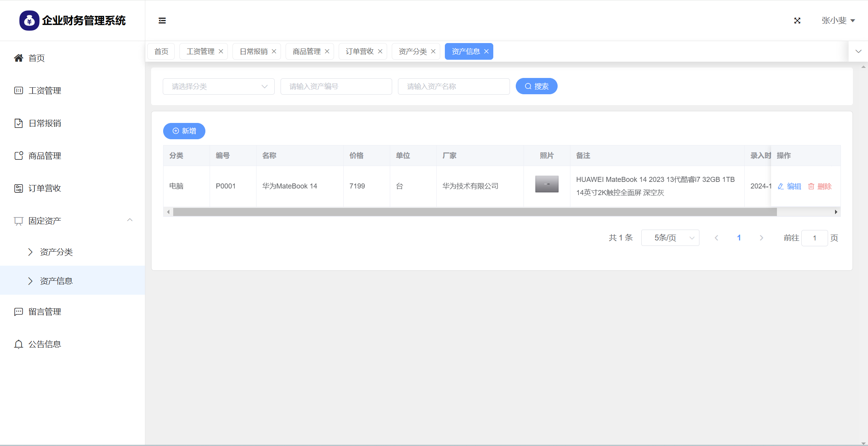Image resolution: width=868 pixels, height=446 pixels.
Task: Select 资产分类 in the sidebar submenu
Action: point(56,252)
